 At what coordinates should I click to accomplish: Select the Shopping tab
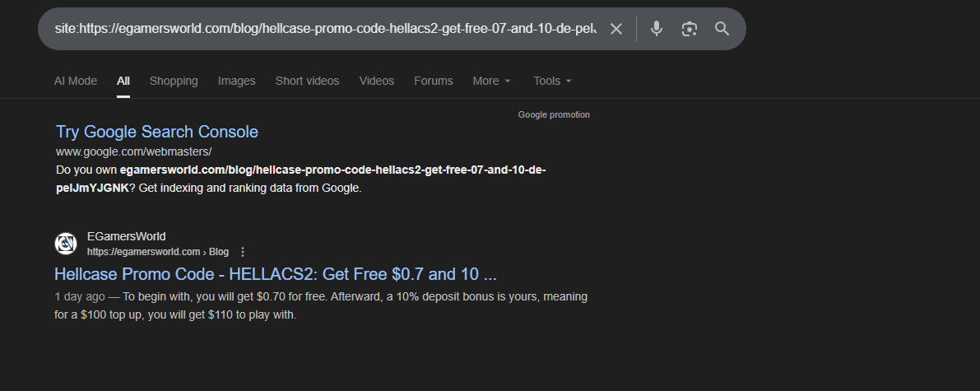[x=174, y=81]
